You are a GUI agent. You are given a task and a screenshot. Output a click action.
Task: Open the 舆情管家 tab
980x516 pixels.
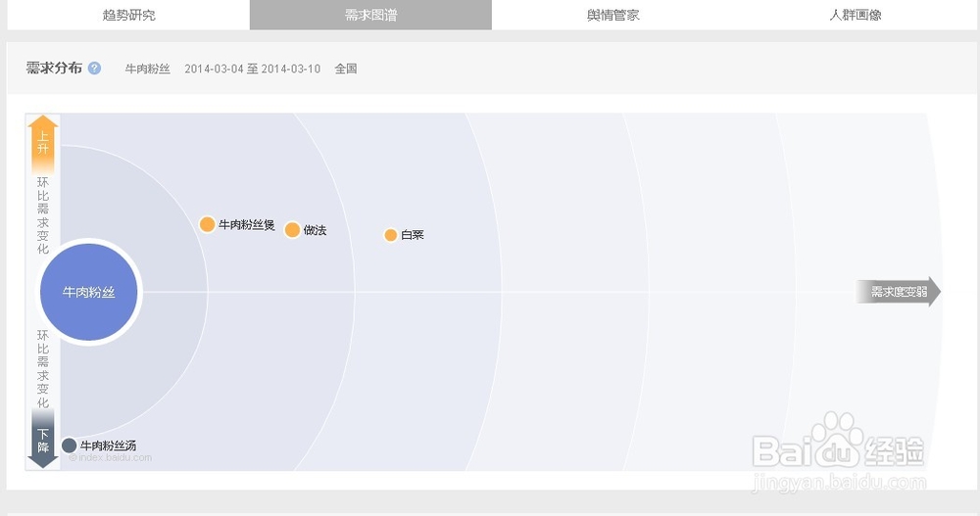(612, 15)
